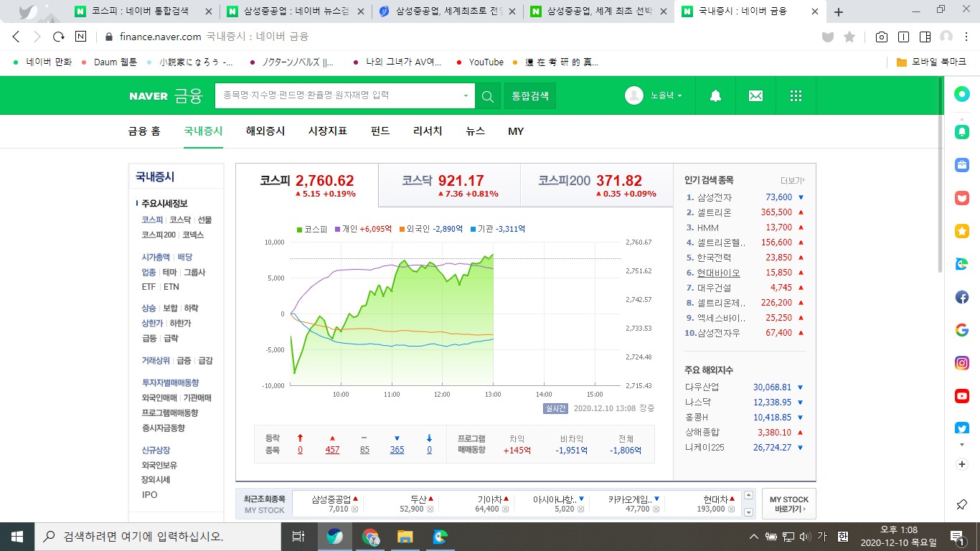Open 셀트리온 in popular stocks list

coord(715,212)
